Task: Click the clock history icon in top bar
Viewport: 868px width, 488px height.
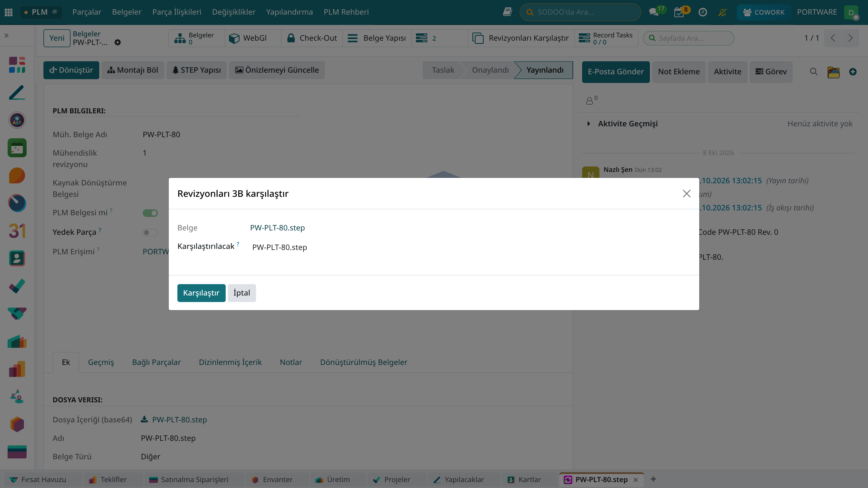Action: [703, 12]
